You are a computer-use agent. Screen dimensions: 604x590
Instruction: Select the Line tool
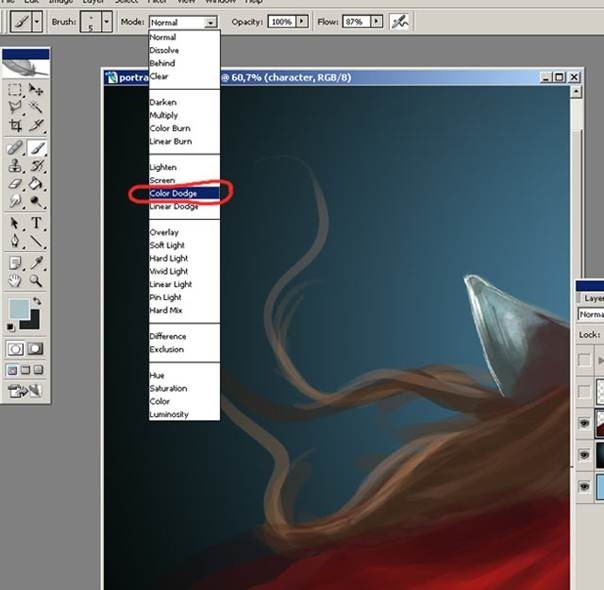pyautogui.click(x=36, y=241)
